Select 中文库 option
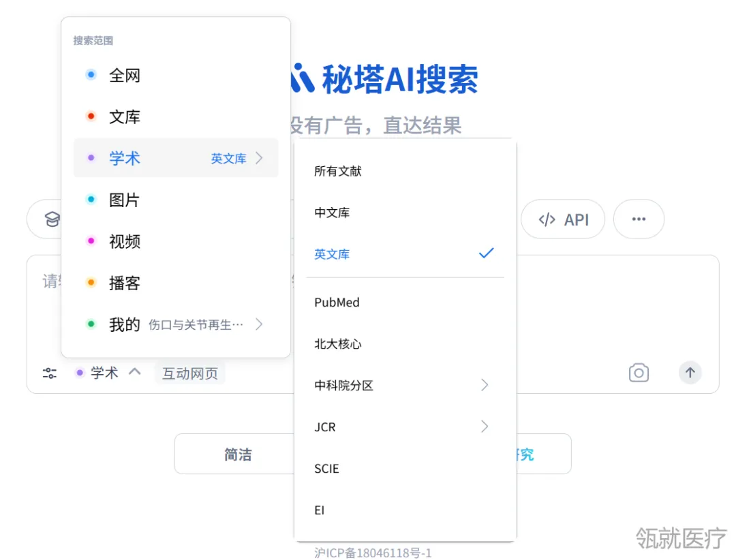Viewport: 736px width, 560px height. (x=405, y=213)
